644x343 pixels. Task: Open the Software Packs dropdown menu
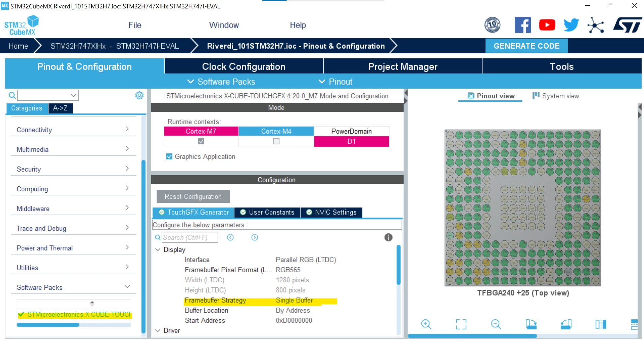click(221, 82)
